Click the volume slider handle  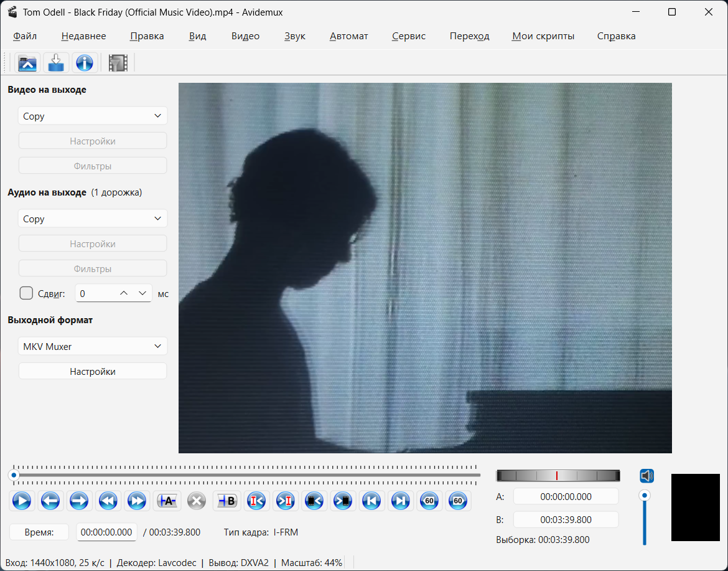(645, 496)
